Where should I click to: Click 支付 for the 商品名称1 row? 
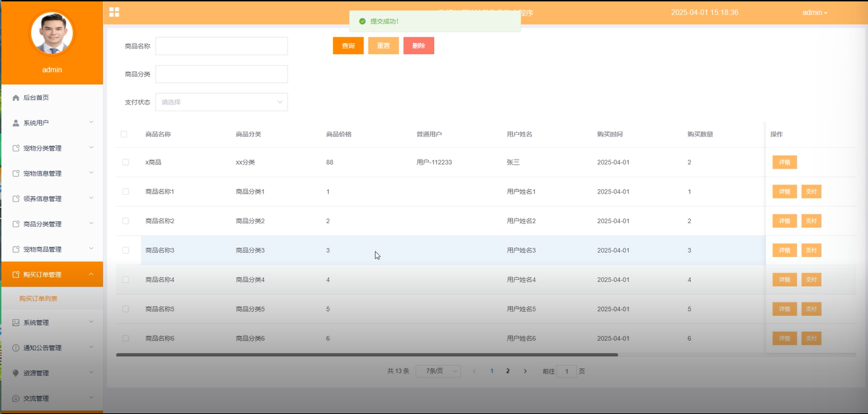click(811, 191)
